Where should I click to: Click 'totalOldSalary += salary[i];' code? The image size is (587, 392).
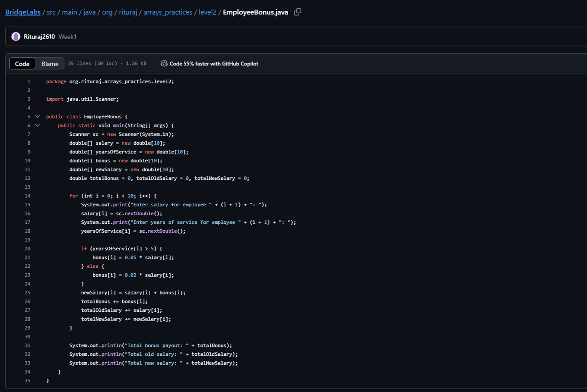121,310
